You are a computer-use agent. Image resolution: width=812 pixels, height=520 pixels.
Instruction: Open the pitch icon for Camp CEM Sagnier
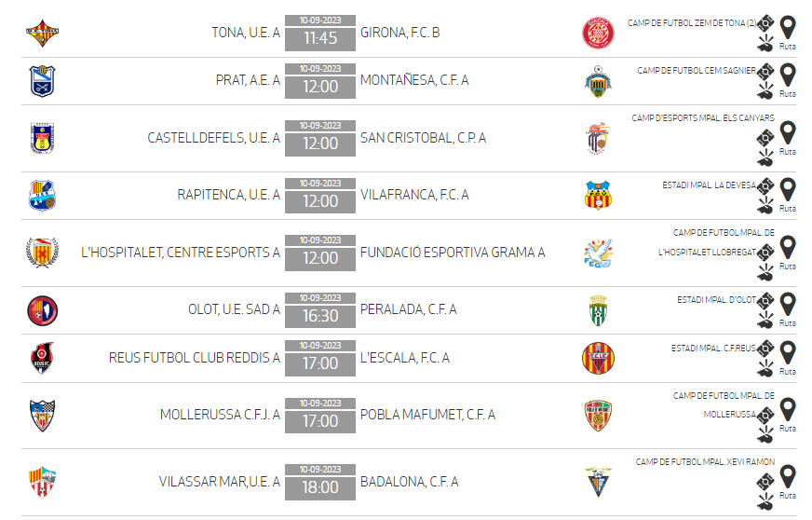point(765,71)
